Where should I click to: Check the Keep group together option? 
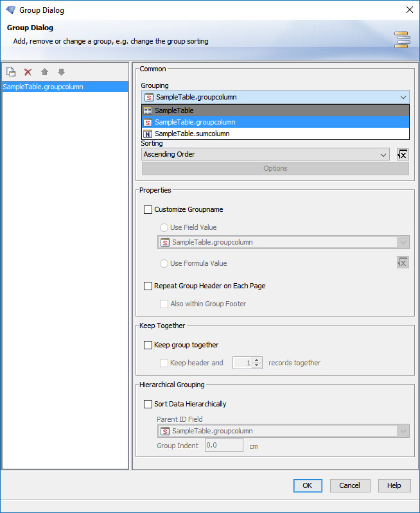148,345
